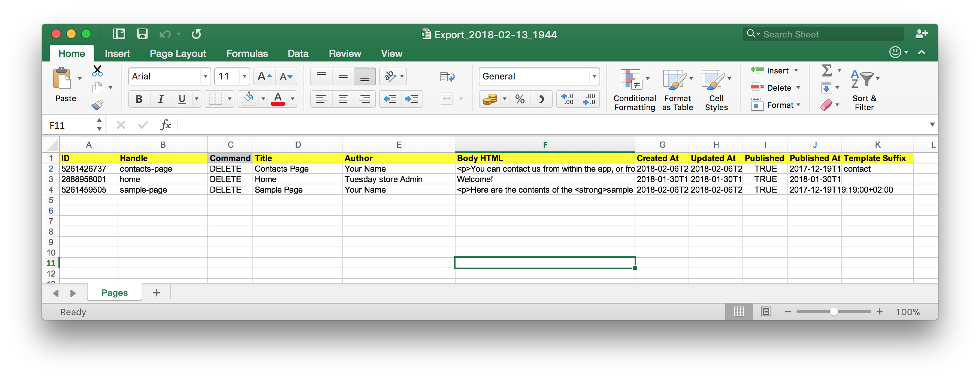Click the Wrap Text icon
The width and height of the screenshot is (980, 380).
point(447,77)
